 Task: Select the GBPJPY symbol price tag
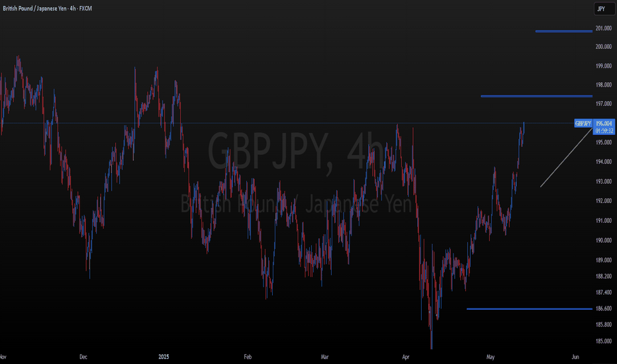tap(583, 124)
